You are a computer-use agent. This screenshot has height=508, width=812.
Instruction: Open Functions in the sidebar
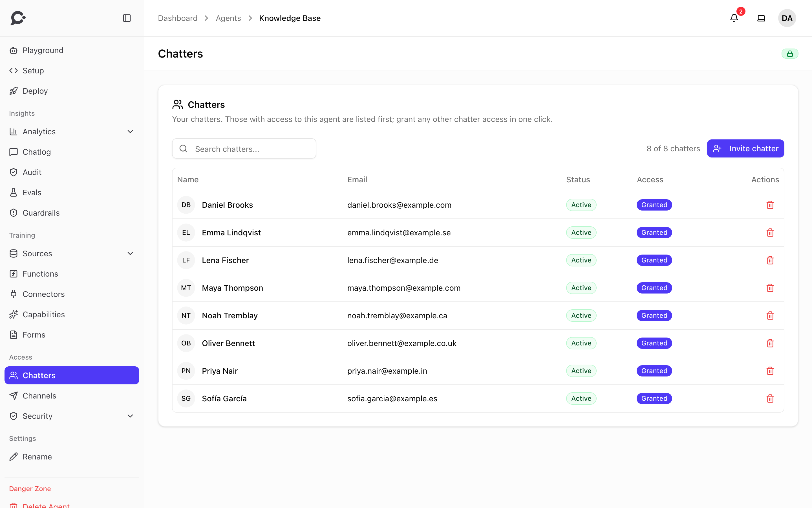[72, 274]
